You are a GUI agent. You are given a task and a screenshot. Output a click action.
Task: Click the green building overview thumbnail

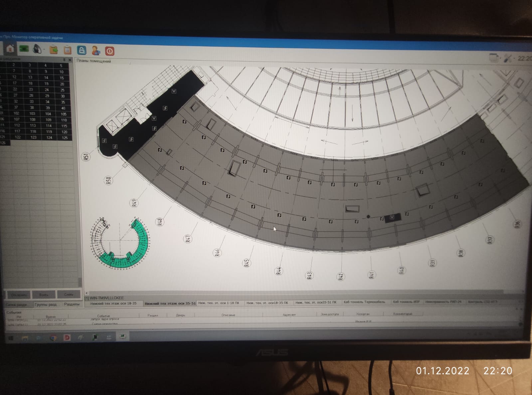pos(120,243)
